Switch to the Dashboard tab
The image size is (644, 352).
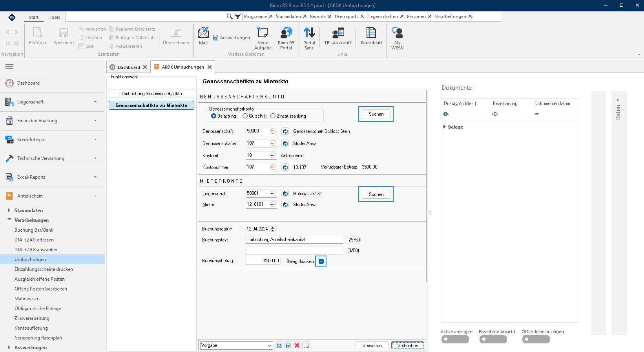click(129, 67)
